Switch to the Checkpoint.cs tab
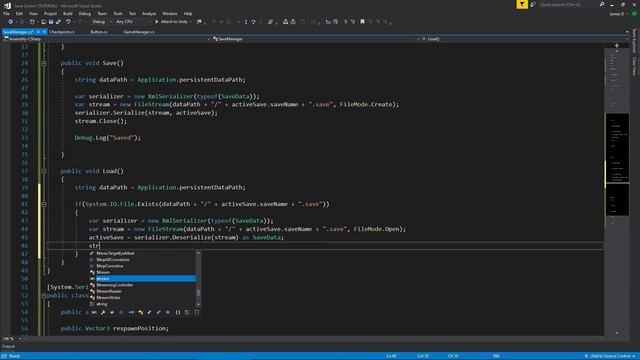 point(62,32)
